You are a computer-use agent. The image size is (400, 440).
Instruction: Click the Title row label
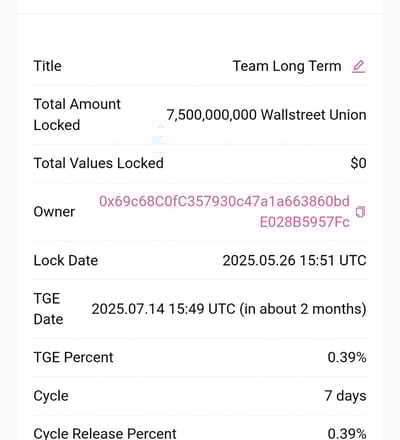[47, 66]
